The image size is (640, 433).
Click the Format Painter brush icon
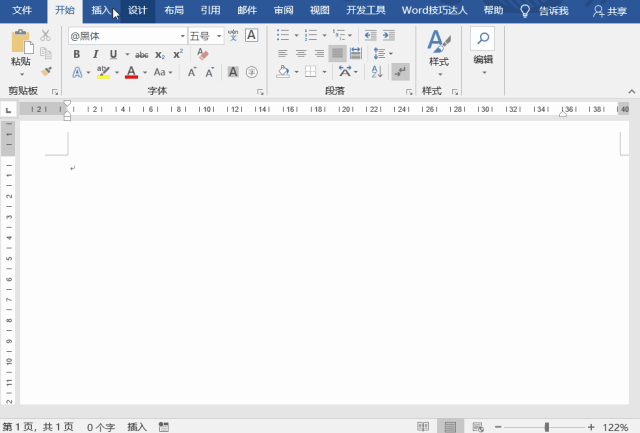[x=47, y=72]
